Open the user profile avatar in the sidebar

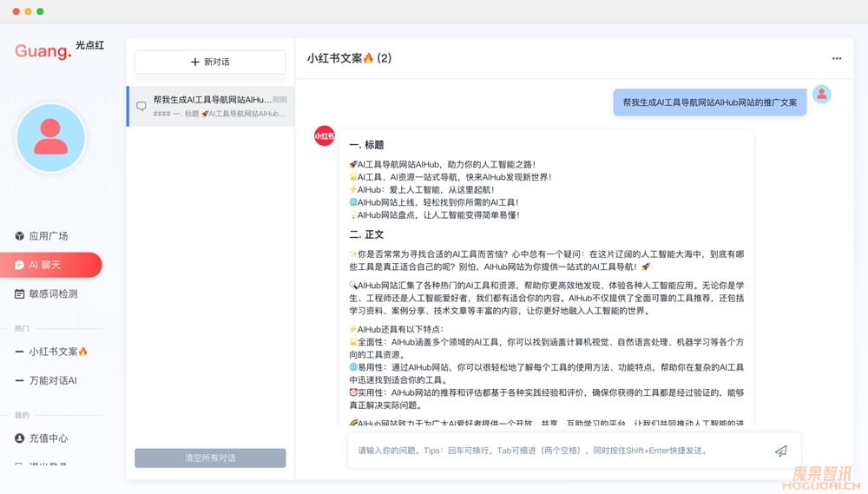tap(51, 137)
